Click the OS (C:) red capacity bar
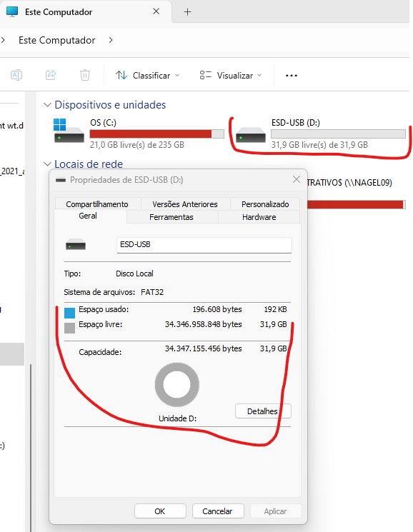Image resolution: width=413 pixels, height=532 pixels. [156, 134]
